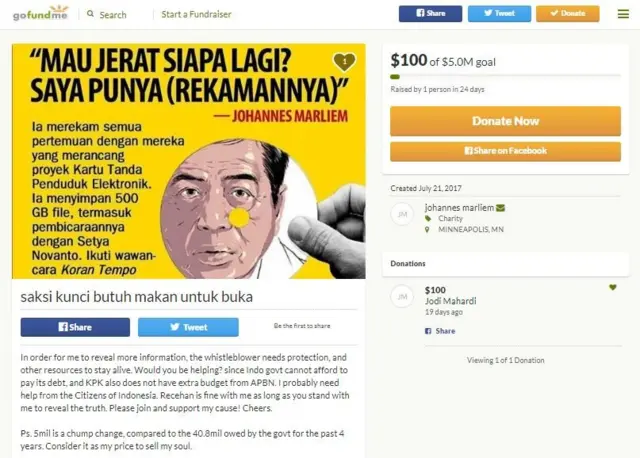Click the campaign image thumbnail
The width and height of the screenshot is (640, 458).
coord(189,161)
